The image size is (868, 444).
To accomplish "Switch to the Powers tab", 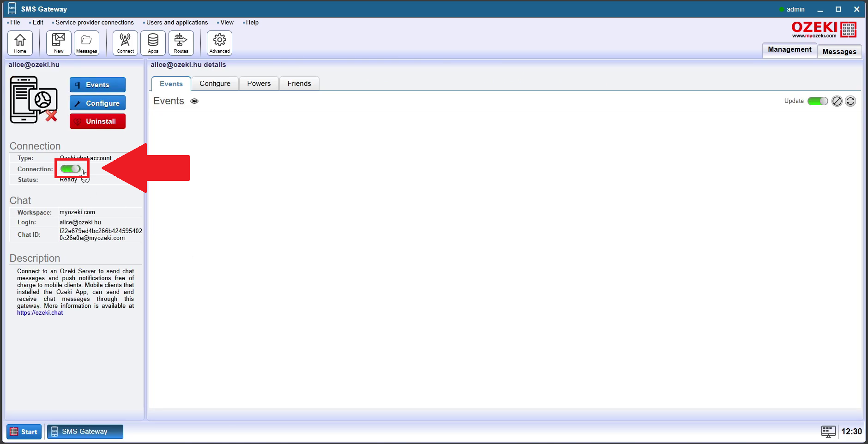I will pos(259,84).
